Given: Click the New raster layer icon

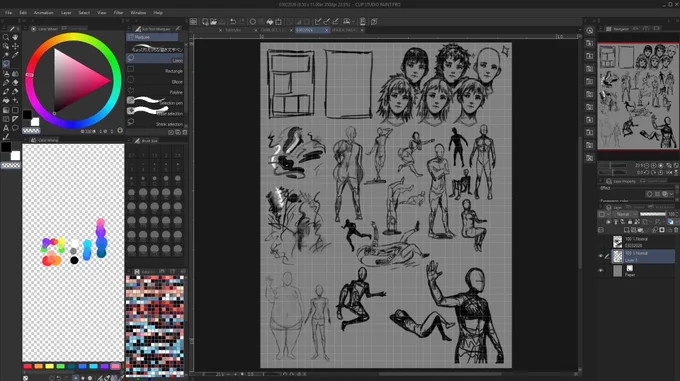Looking at the screenshot, I should pyautogui.click(x=627, y=230).
